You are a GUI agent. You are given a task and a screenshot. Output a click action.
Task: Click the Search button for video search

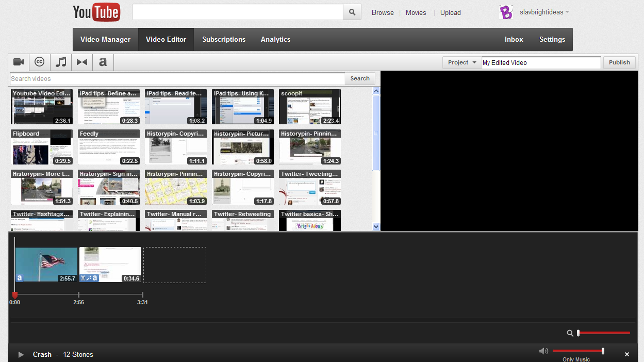pyautogui.click(x=360, y=78)
